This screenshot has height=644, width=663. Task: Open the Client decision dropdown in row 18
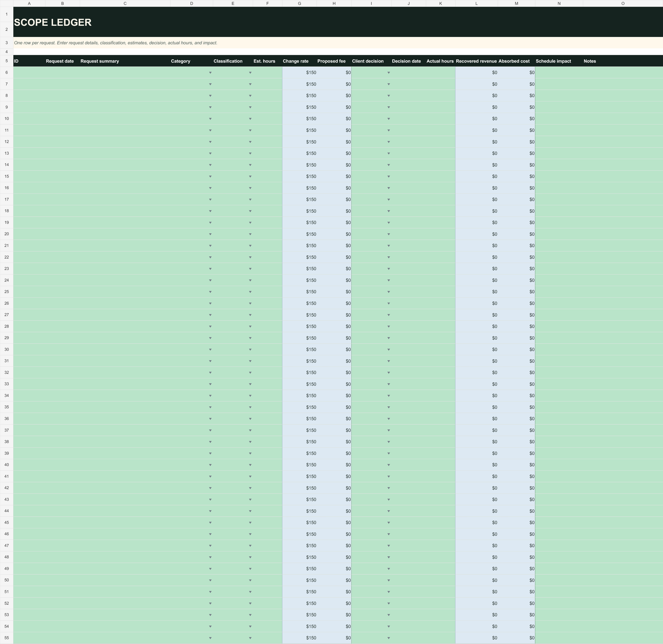pos(389,211)
